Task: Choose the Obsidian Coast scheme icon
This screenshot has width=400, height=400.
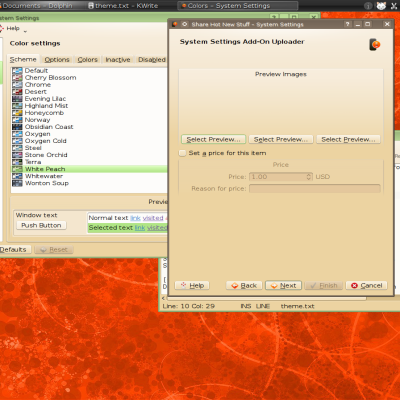Action: click(x=17, y=127)
